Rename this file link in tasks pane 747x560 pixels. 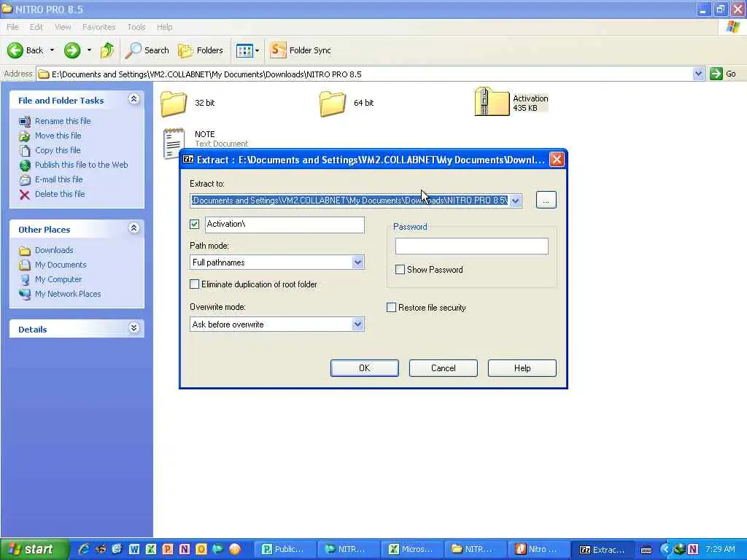tap(63, 121)
